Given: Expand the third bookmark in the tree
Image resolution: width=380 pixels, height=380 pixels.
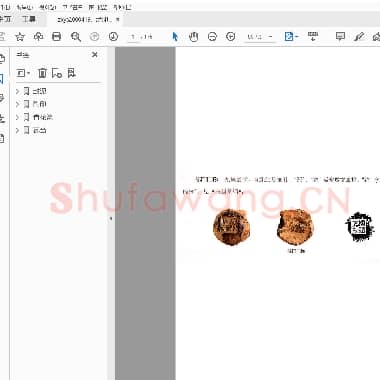Looking at the screenshot, I should click(x=18, y=117).
